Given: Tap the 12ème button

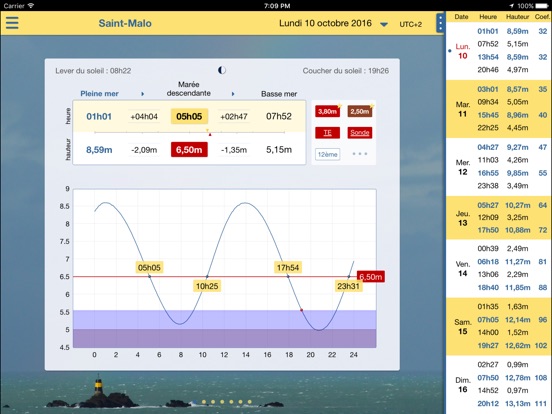Looking at the screenshot, I should pos(327,154).
